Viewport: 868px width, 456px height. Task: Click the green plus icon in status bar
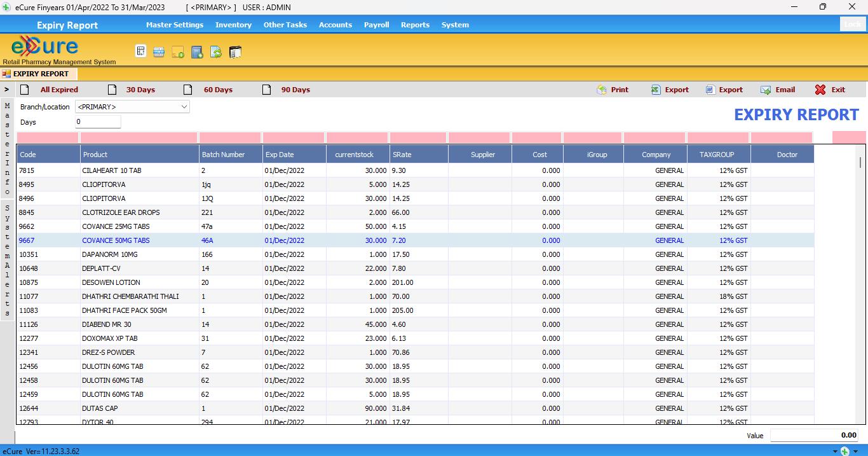coord(844,451)
